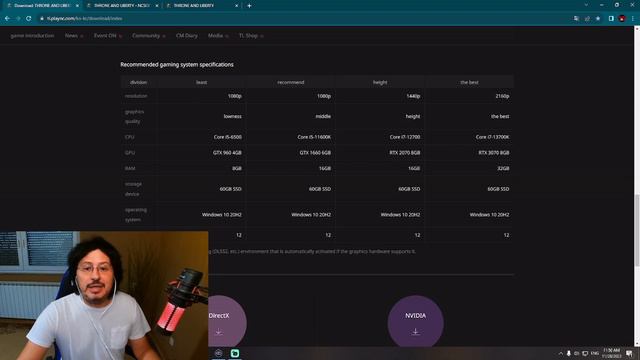The image size is (640, 360).
Task: Click the 'middle' graphics quality cell
Action: (x=323, y=116)
